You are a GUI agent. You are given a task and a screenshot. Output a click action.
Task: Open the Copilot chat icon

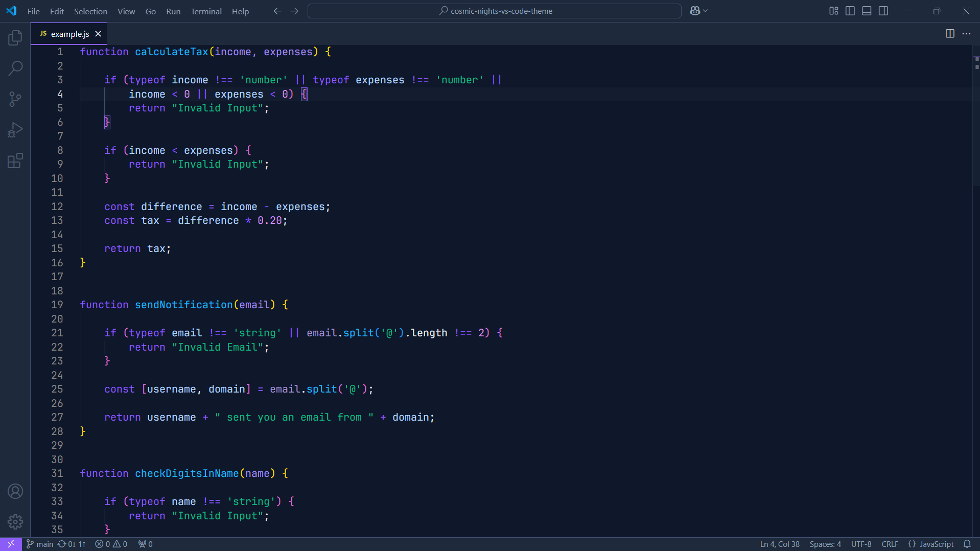[694, 11]
